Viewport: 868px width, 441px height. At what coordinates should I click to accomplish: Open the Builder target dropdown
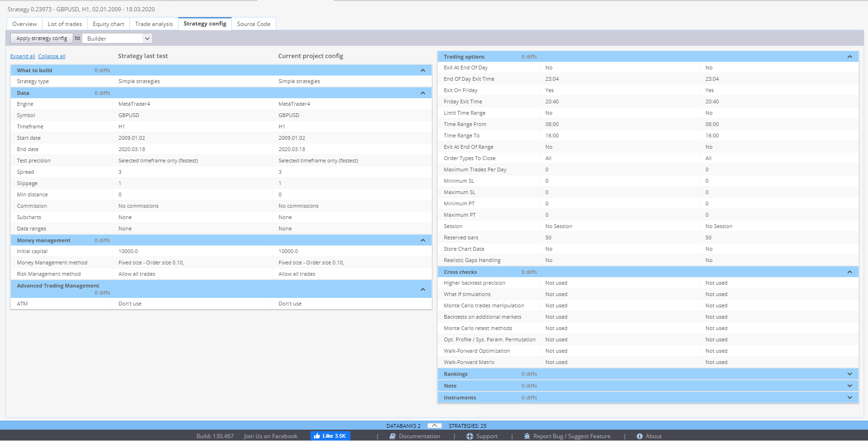click(117, 38)
